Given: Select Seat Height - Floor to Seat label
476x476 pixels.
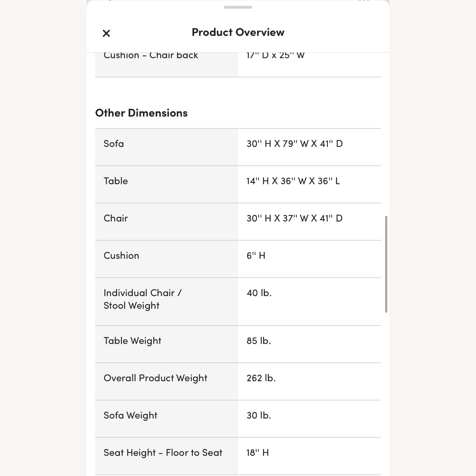Looking at the screenshot, I should coord(163,453).
